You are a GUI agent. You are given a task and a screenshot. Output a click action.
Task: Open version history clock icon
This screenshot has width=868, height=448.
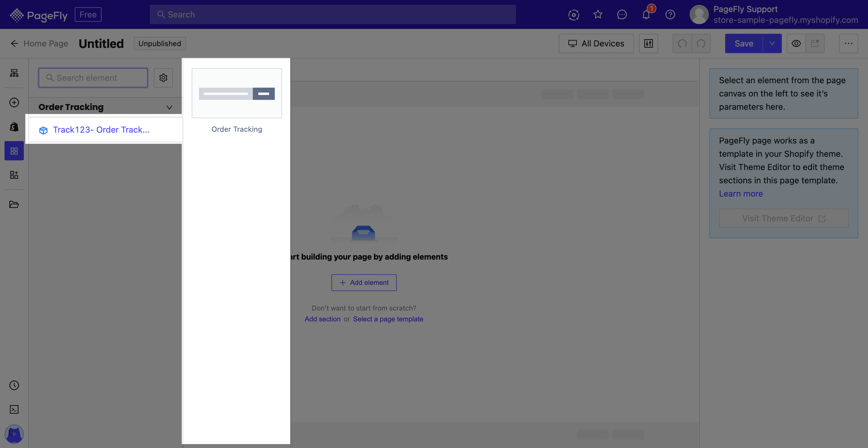point(14,385)
